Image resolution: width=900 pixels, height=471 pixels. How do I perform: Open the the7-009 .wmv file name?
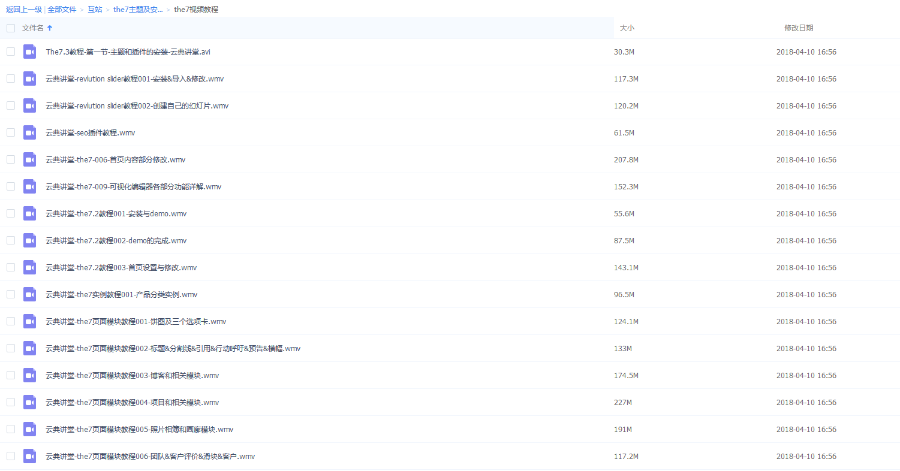tap(134, 186)
